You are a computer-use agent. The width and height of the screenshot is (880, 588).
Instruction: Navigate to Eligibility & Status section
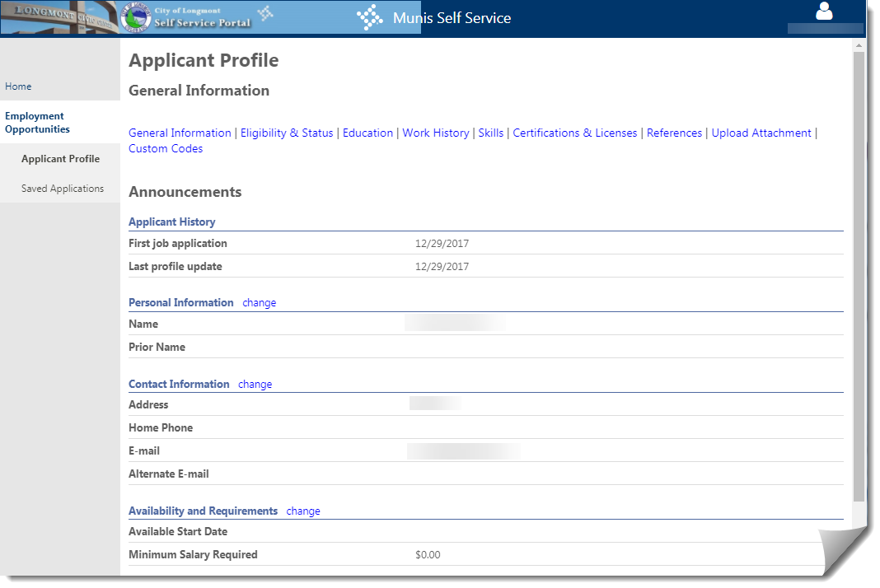click(287, 133)
